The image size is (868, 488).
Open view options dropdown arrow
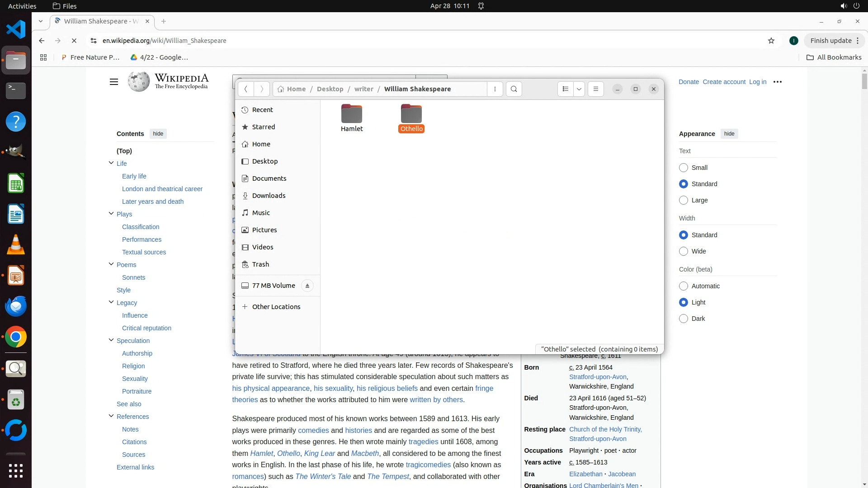point(579,89)
